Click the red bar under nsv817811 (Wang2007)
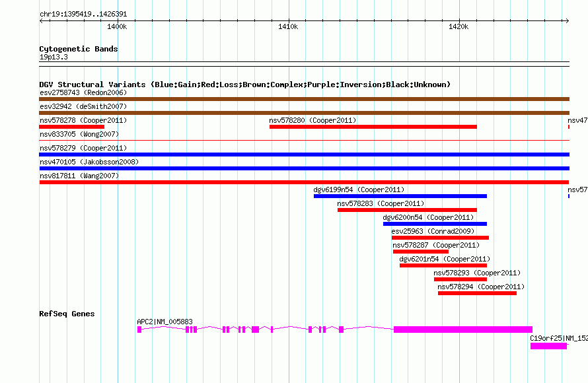This screenshot has height=383, width=588. coord(304,182)
